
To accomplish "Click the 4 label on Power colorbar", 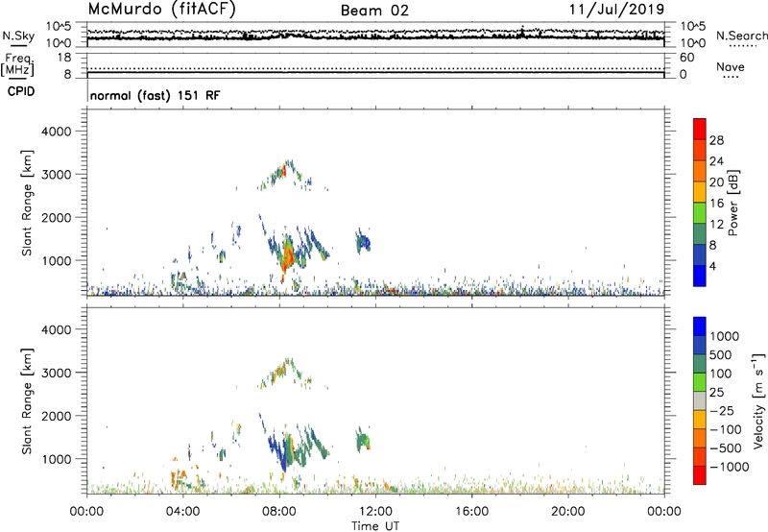I will point(713,266).
